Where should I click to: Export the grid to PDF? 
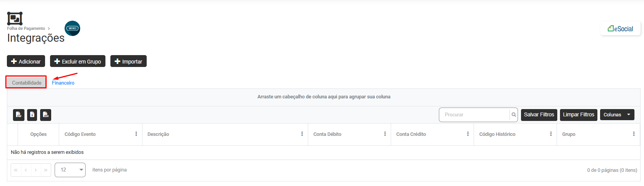point(19,115)
